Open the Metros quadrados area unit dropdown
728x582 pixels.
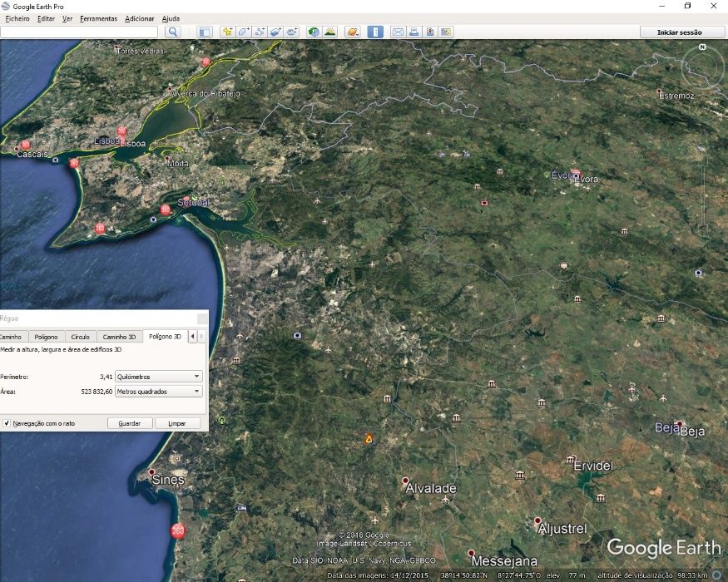click(158, 392)
